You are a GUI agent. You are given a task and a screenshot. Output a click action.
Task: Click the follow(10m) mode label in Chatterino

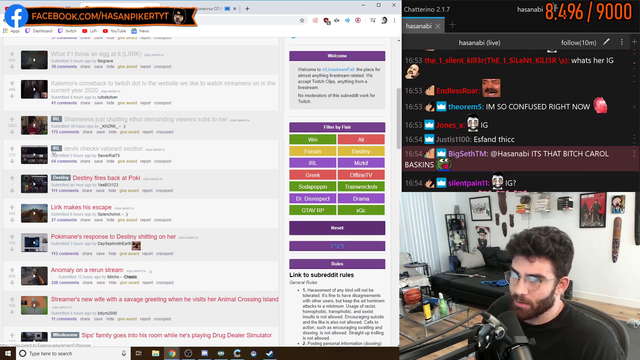click(x=578, y=42)
